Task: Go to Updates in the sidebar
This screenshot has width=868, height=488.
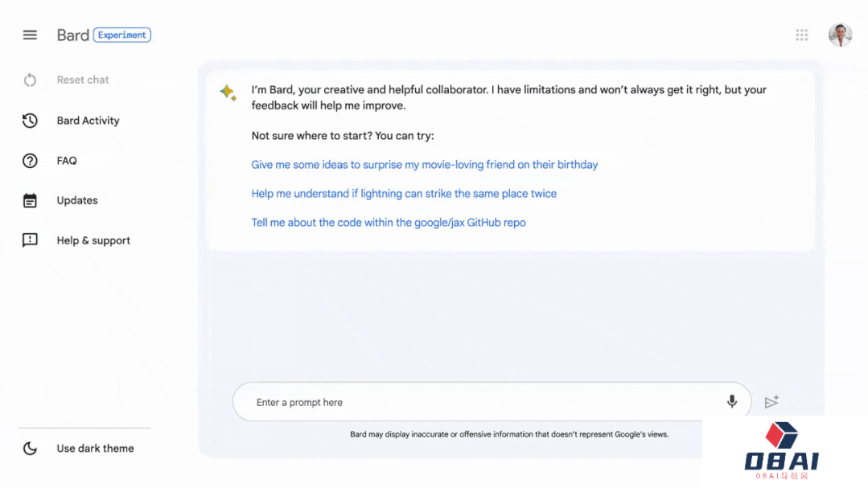Action: point(77,200)
